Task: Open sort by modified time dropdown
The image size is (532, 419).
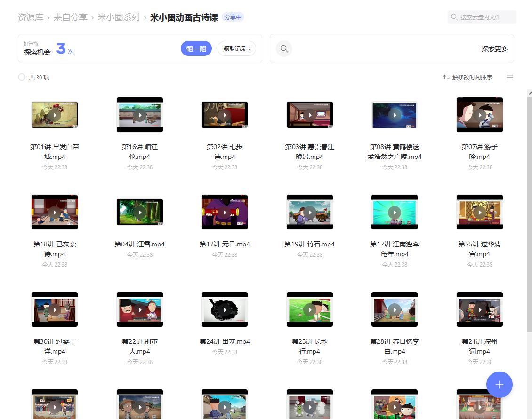Action: coord(468,77)
